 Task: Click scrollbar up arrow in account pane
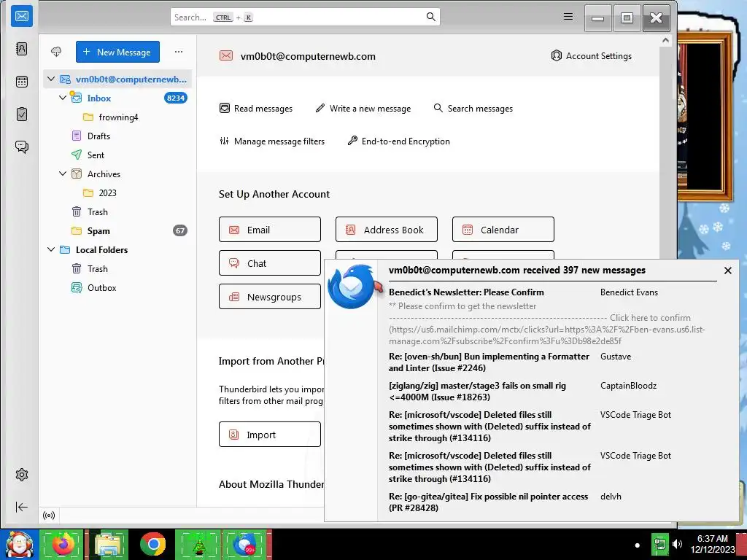point(665,41)
